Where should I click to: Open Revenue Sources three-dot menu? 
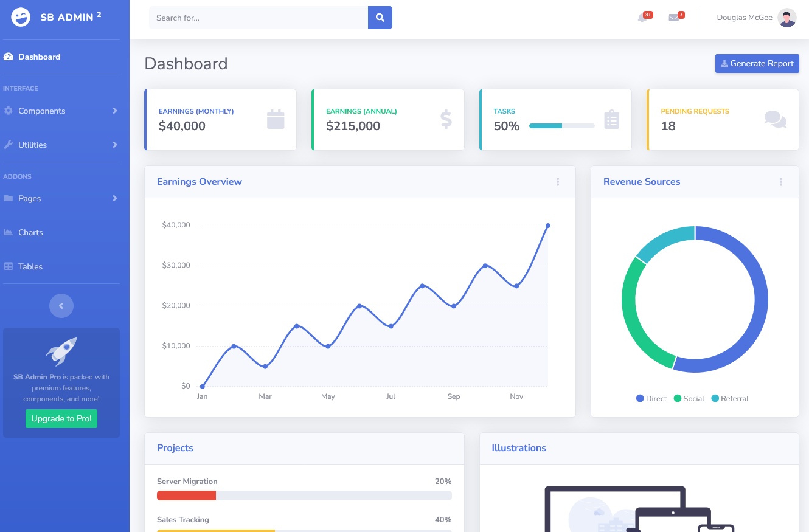point(781,182)
